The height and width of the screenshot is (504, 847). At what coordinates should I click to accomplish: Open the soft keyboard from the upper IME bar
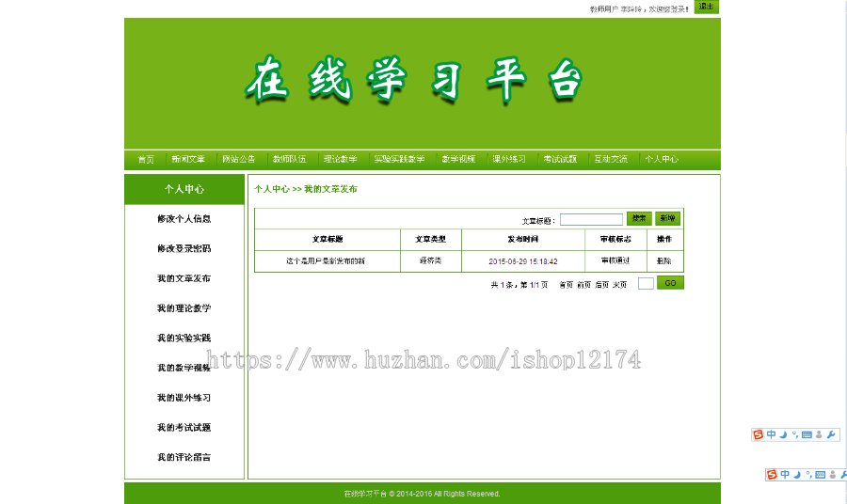point(807,435)
